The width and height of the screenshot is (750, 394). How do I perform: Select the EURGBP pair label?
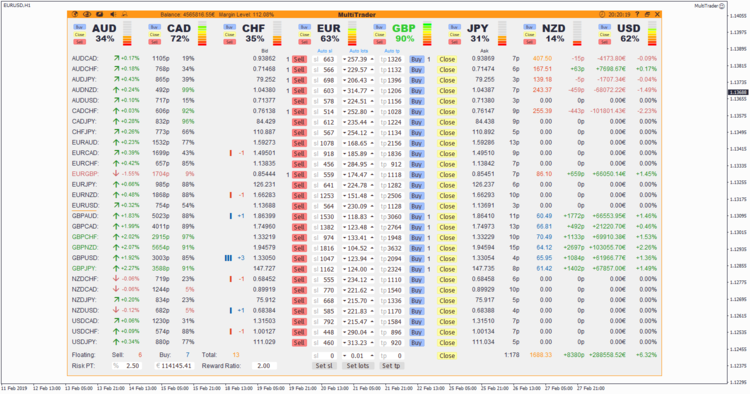85,174
